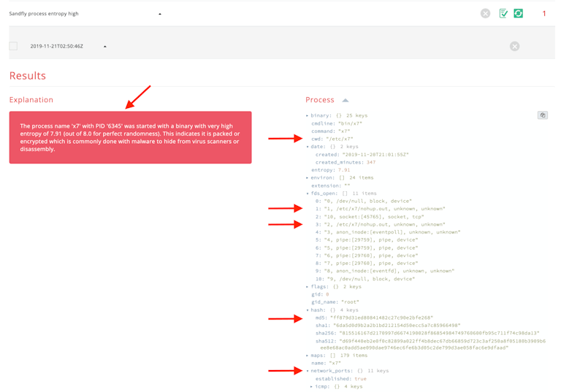Screen dimensions: 561x392
Task: Expand the binary 25 keys node
Action: click(308, 115)
